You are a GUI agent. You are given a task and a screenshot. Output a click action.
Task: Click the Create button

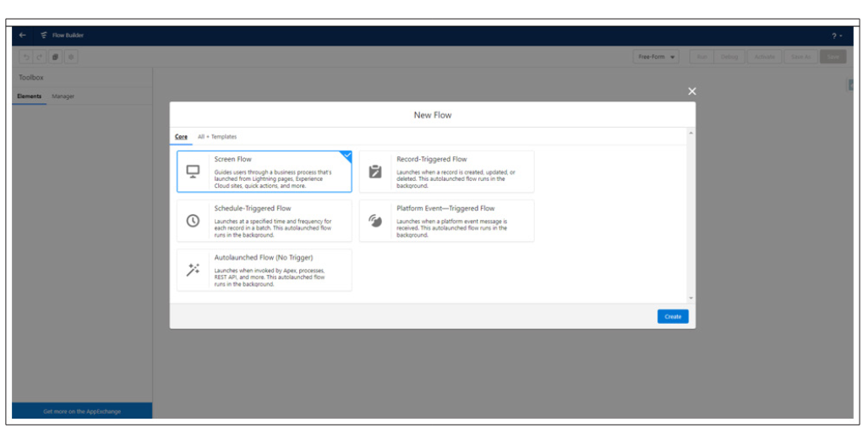click(673, 316)
